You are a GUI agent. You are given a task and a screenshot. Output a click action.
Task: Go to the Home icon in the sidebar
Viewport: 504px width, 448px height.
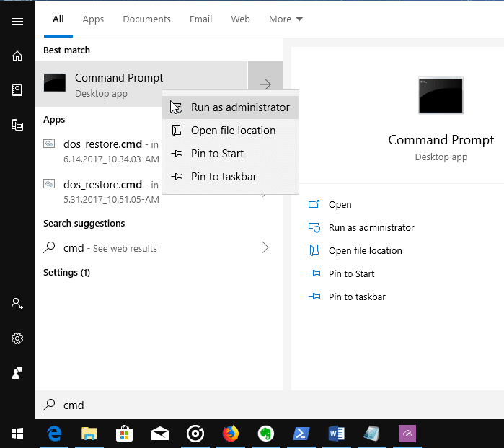17,56
